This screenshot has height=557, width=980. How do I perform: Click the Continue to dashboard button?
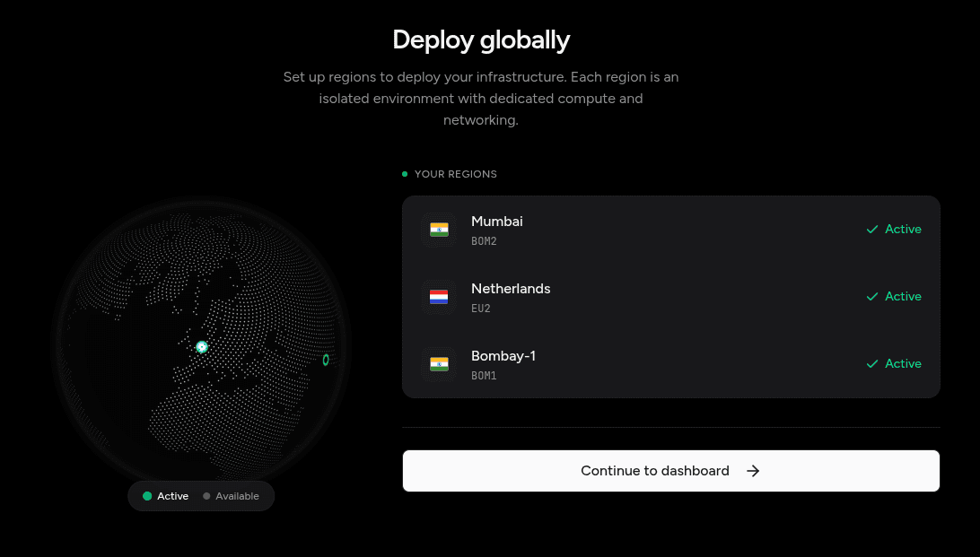tap(670, 471)
